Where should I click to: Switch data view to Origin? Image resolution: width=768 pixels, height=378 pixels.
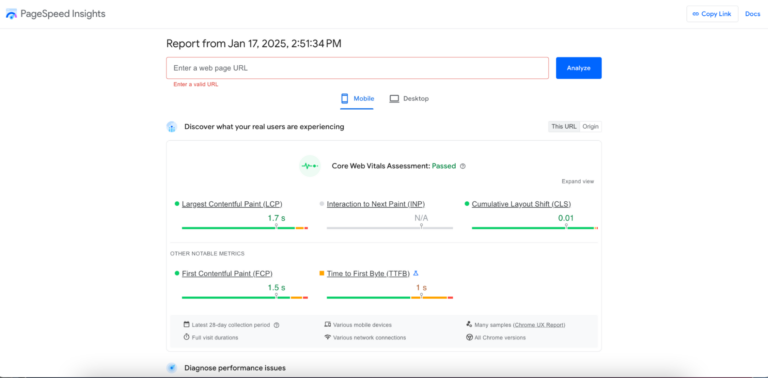(591, 126)
